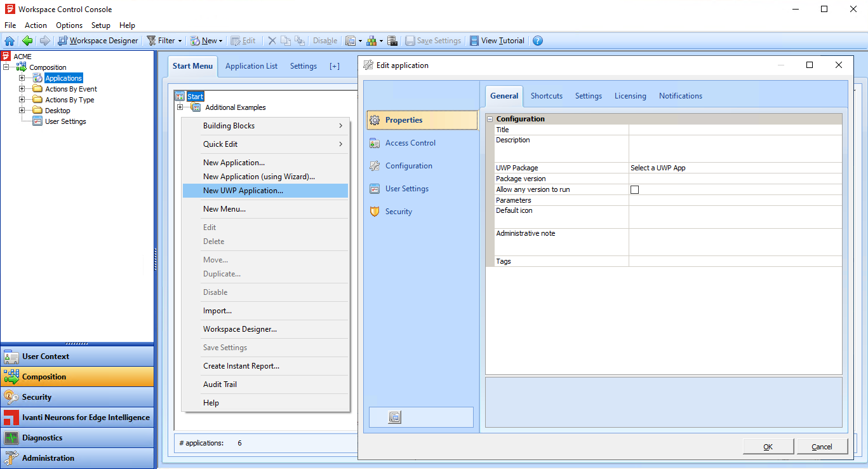Click the Duplicate toolbar icon next to Disable

pos(299,41)
